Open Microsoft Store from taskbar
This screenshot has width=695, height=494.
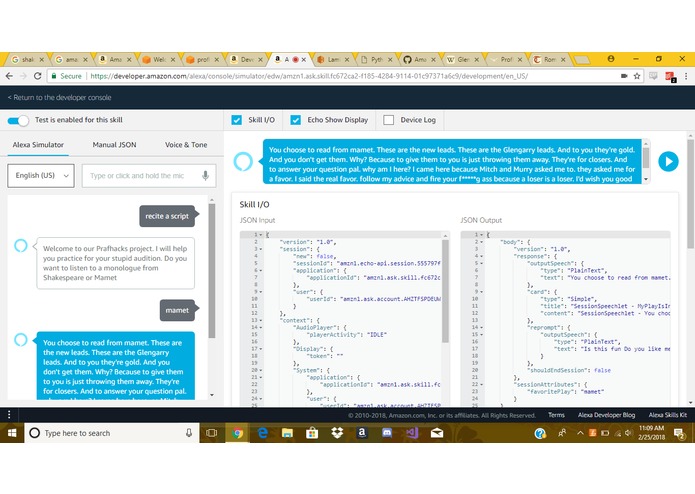[x=312, y=433]
